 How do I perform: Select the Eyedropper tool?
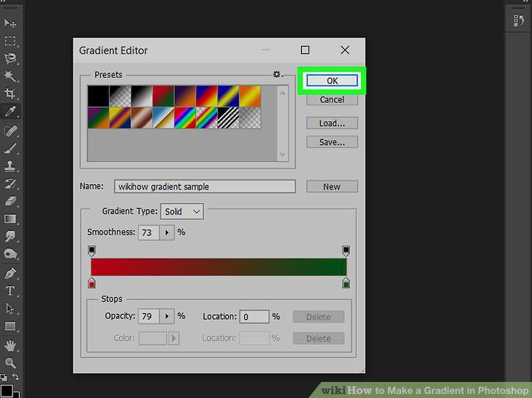tap(9, 112)
